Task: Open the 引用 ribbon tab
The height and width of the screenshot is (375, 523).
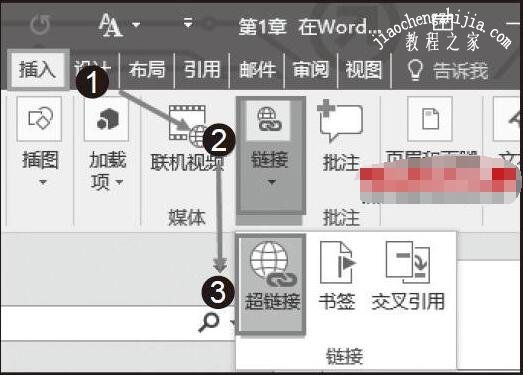Action: click(202, 70)
